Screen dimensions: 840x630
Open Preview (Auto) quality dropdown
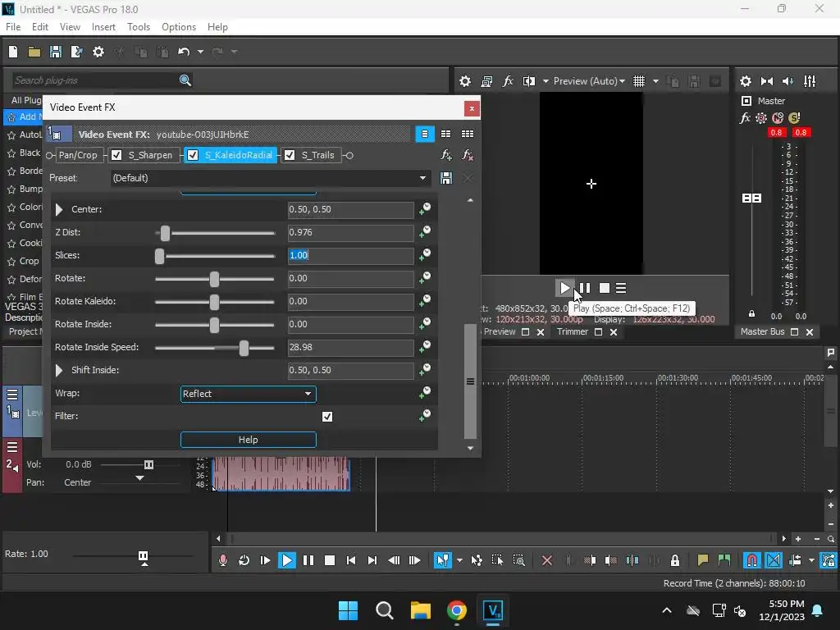[589, 81]
